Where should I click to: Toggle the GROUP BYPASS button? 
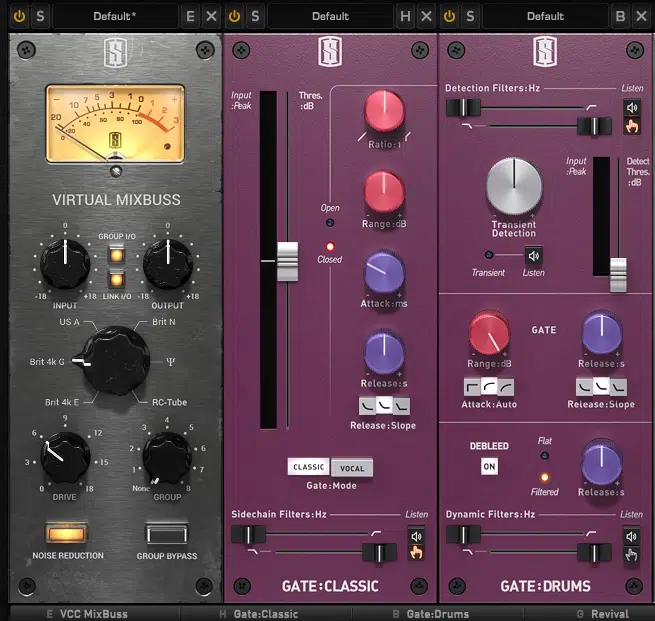pos(166,534)
